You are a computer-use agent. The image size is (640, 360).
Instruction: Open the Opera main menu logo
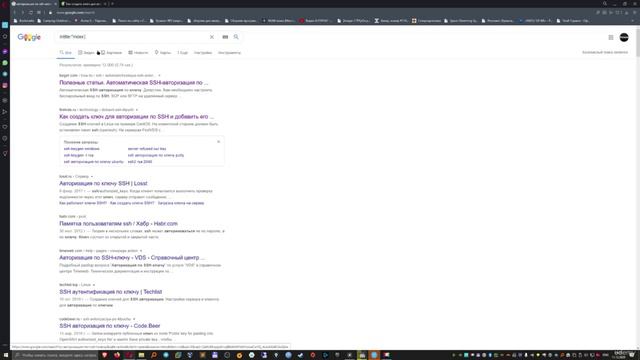tap(4, 4)
